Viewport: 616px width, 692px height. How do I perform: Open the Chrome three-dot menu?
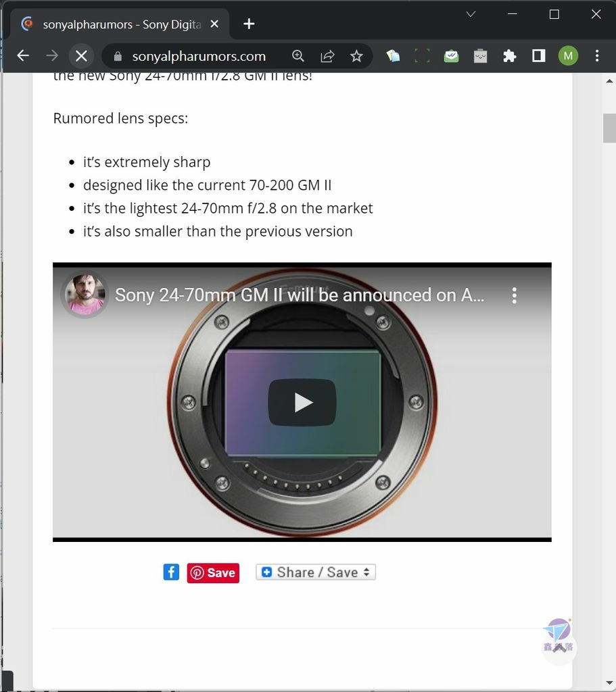click(597, 56)
